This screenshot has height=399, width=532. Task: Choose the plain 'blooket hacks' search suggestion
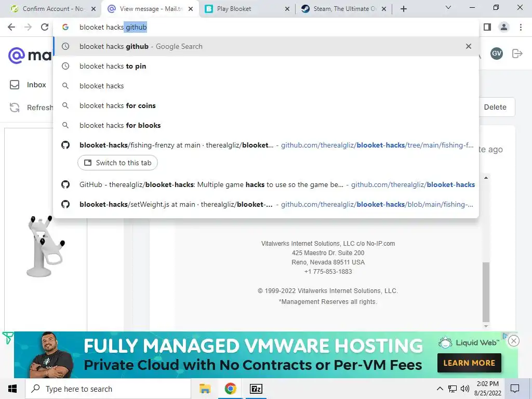266,86
